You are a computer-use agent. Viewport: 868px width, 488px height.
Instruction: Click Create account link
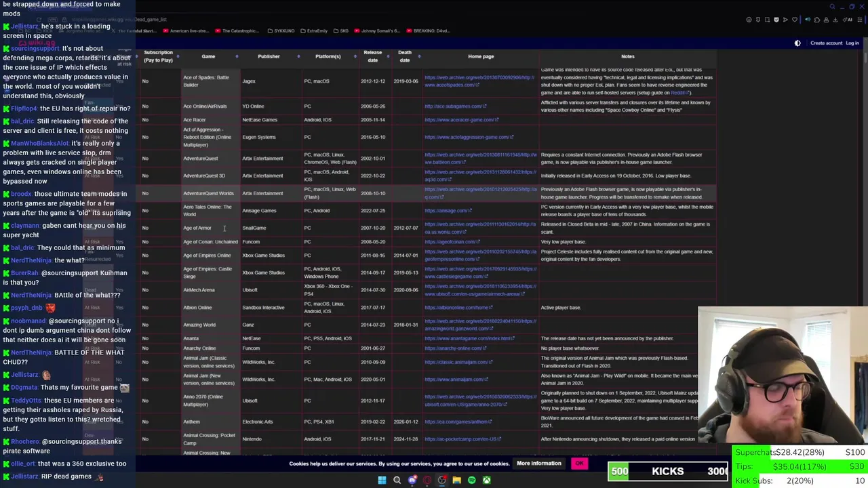(x=826, y=43)
